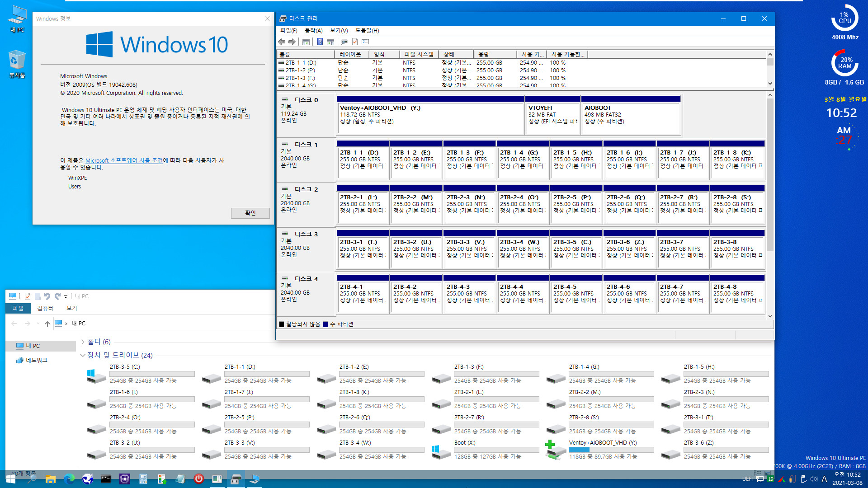Click the 상태 column header

click(x=456, y=54)
